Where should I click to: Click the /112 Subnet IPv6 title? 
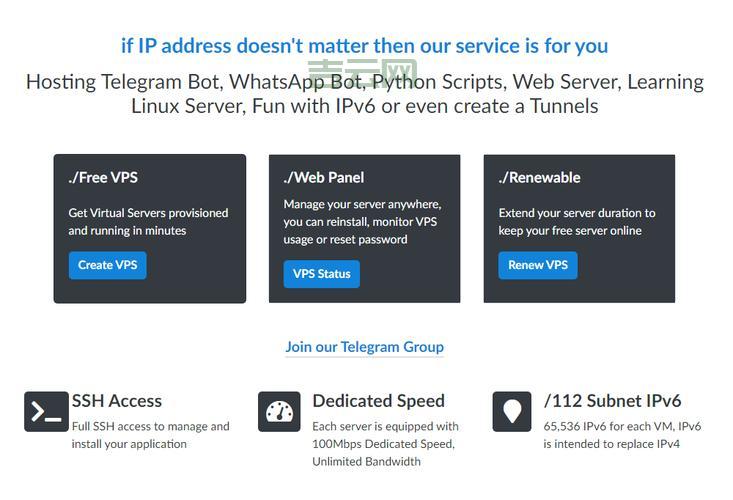point(612,401)
